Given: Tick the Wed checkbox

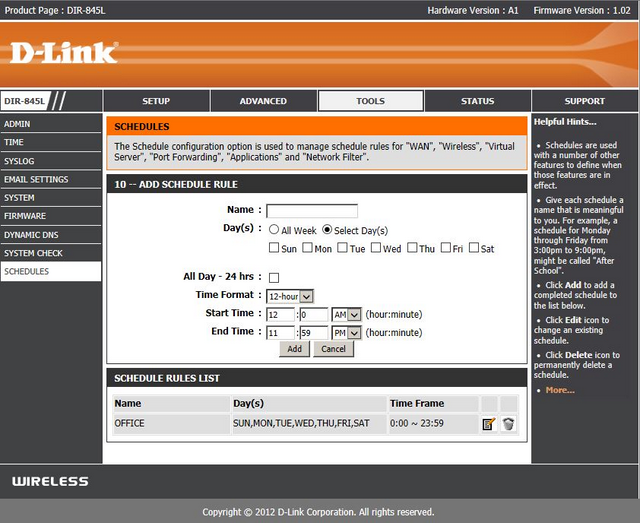Looking at the screenshot, I should (x=376, y=247).
